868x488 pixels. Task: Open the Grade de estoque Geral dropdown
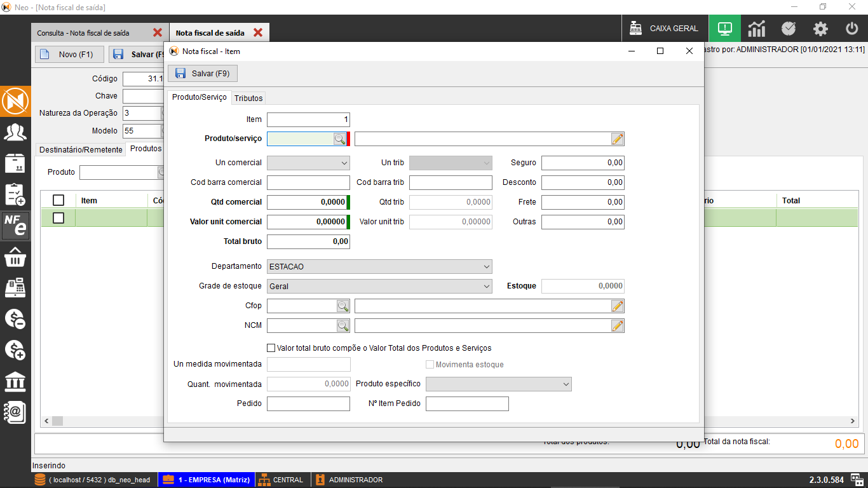(379, 286)
